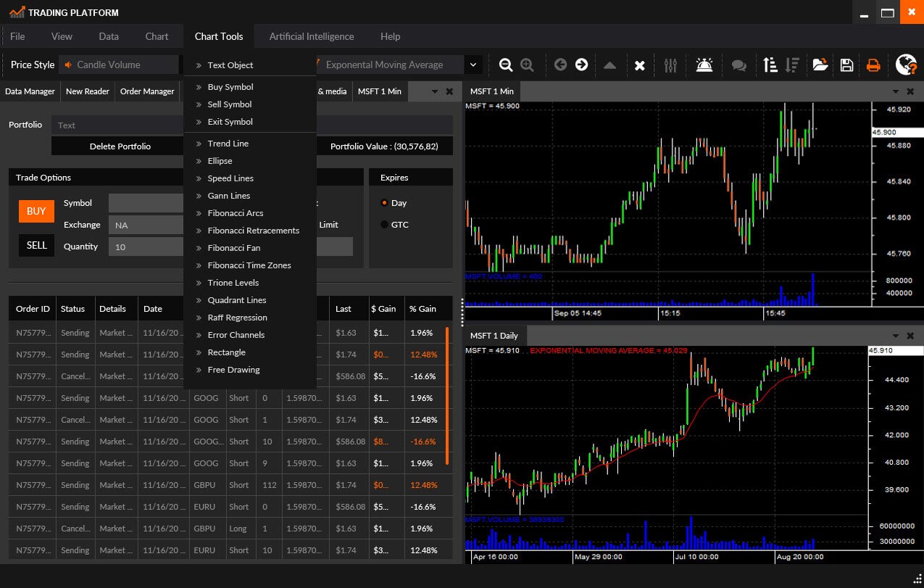924x588 pixels.
Task: Open a file with the folder icon
Action: click(820, 65)
